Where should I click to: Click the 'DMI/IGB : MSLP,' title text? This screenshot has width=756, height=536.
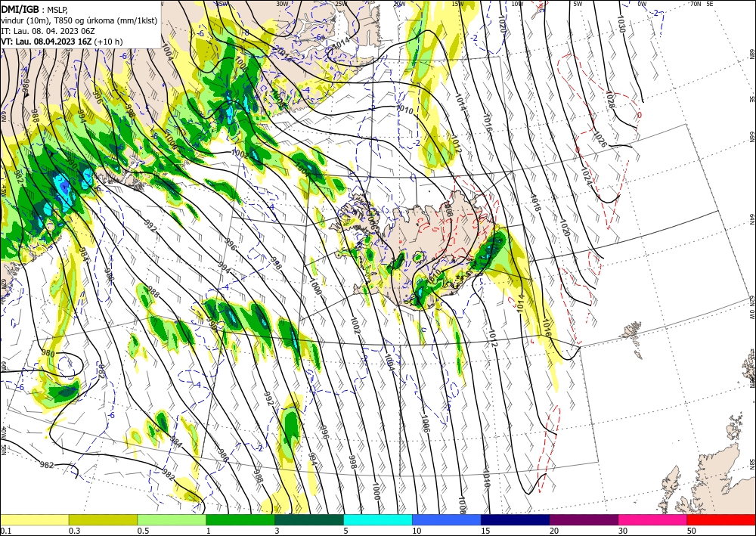point(35,9)
